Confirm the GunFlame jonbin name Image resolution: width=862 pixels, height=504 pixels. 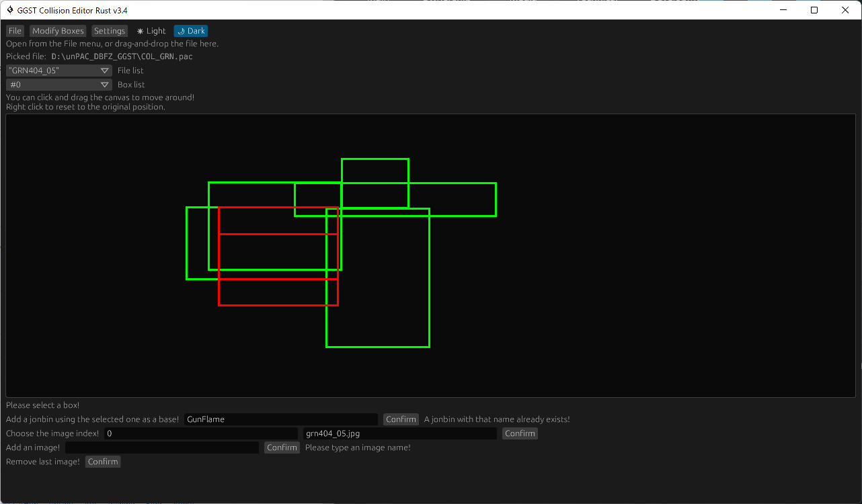pos(401,419)
